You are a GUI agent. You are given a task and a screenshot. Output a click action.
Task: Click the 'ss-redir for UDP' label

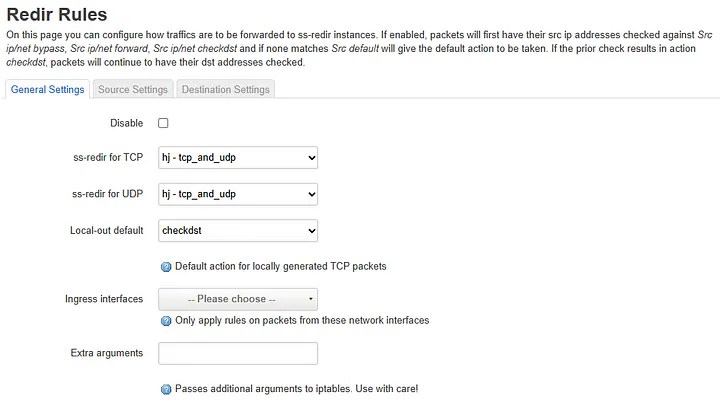108,194
